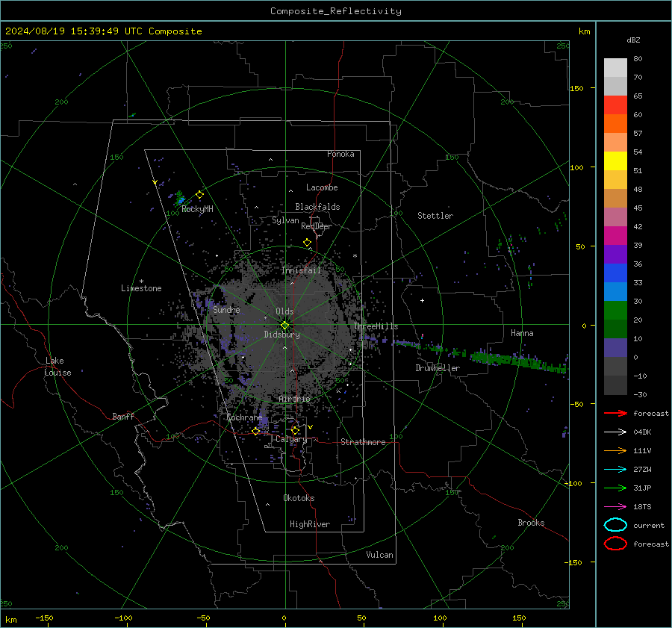This screenshot has width=672, height=628.
Task: Select the lightest grey 70 dBZ swatch
Action: (615, 67)
